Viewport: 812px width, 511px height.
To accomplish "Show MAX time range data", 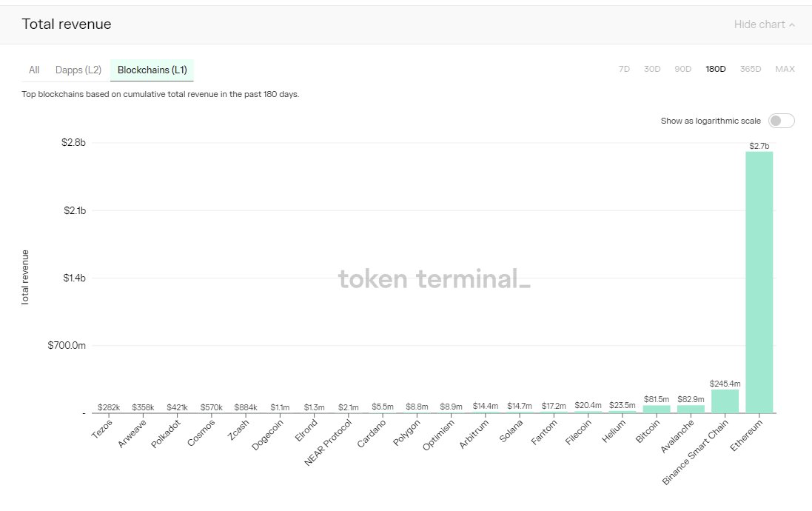I will (x=785, y=69).
